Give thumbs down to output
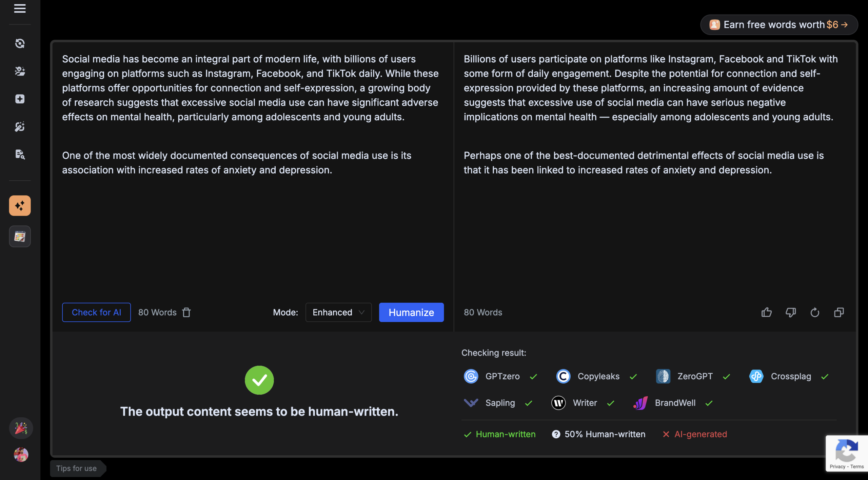This screenshot has width=868, height=480. tap(791, 312)
